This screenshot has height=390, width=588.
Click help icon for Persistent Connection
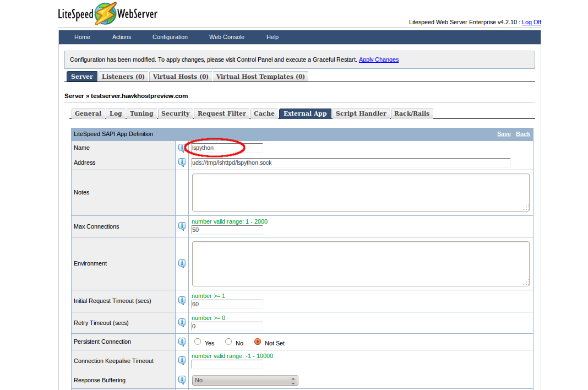pyautogui.click(x=182, y=342)
